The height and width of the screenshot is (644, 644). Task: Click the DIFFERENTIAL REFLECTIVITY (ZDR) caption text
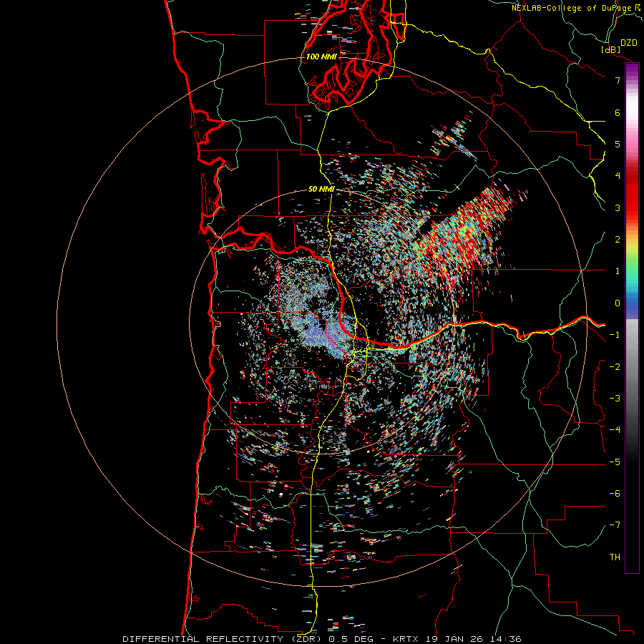click(x=223, y=639)
